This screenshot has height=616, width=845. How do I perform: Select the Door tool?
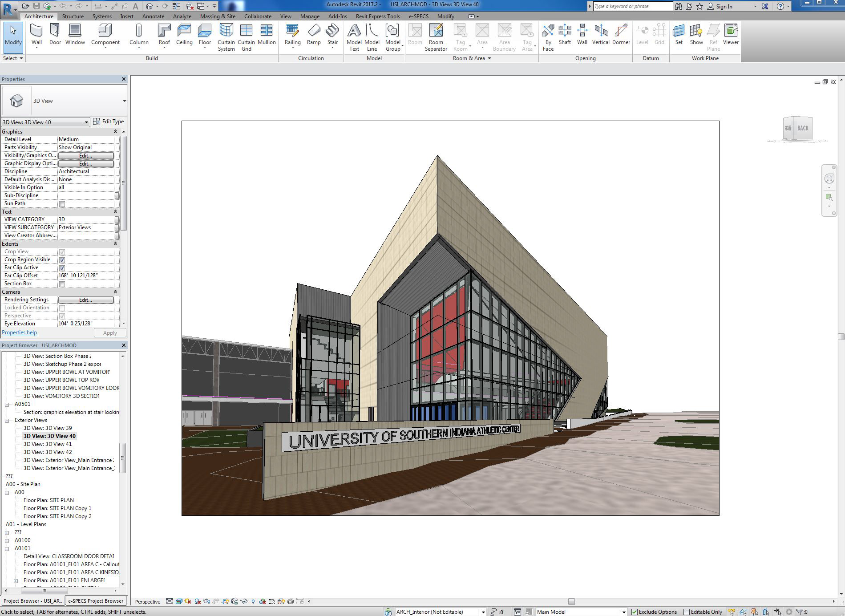(x=55, y=35)
